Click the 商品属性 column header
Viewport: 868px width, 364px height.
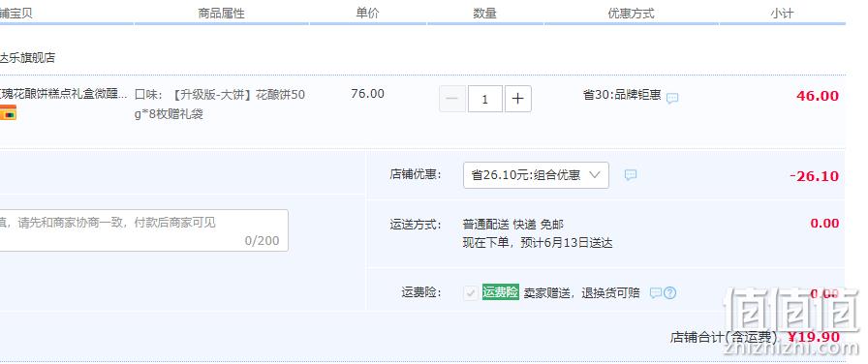coord(222,14)
